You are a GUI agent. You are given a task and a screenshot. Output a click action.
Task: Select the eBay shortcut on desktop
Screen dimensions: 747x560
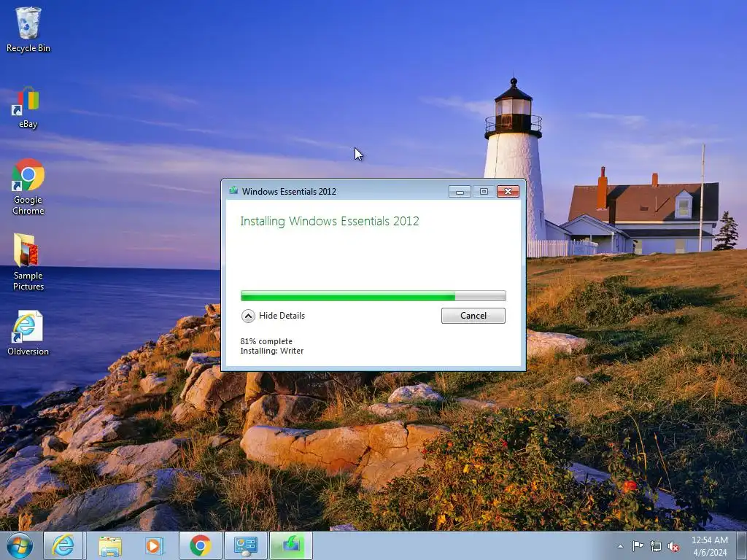point(28,108)
